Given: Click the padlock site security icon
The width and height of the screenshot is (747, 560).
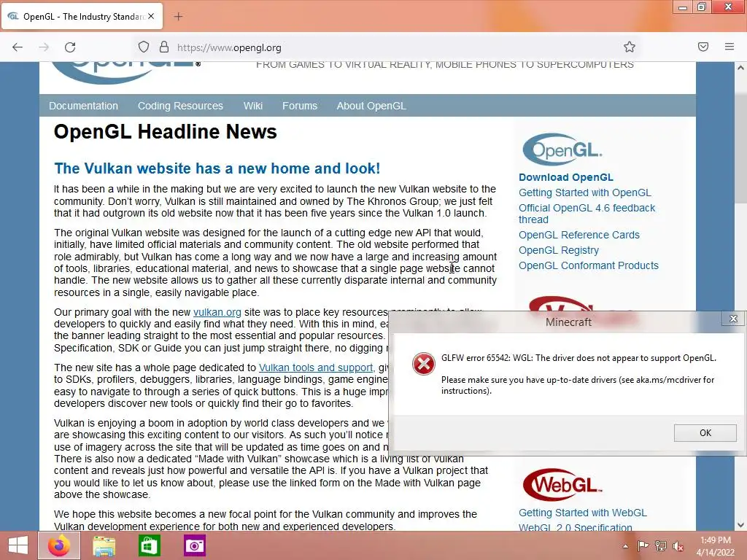Looking at the screenshot, I should [164, 47].
